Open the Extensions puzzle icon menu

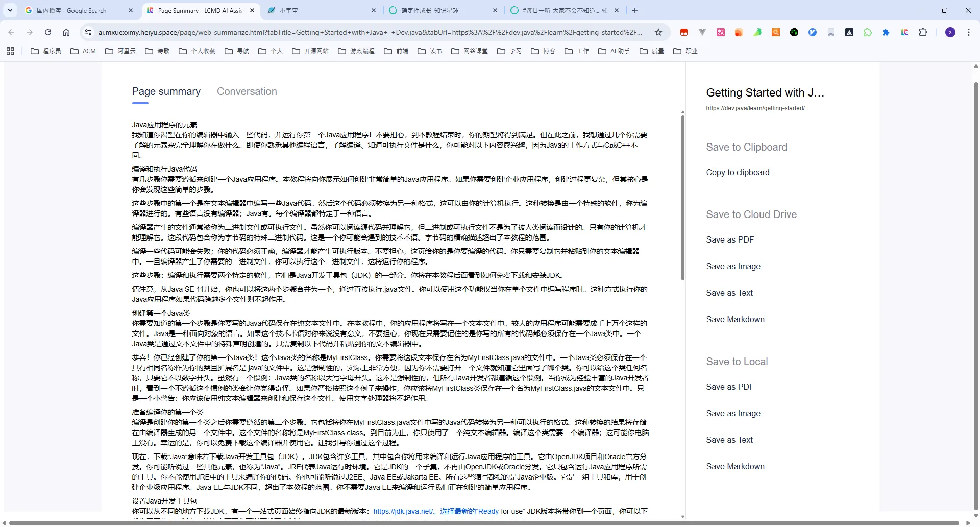[x=923, y=32]
